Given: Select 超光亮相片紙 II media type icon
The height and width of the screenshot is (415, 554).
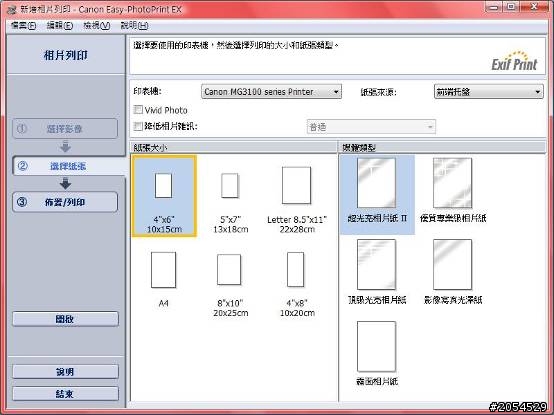Looking at the screenshot, I should [x=377, y=183].
